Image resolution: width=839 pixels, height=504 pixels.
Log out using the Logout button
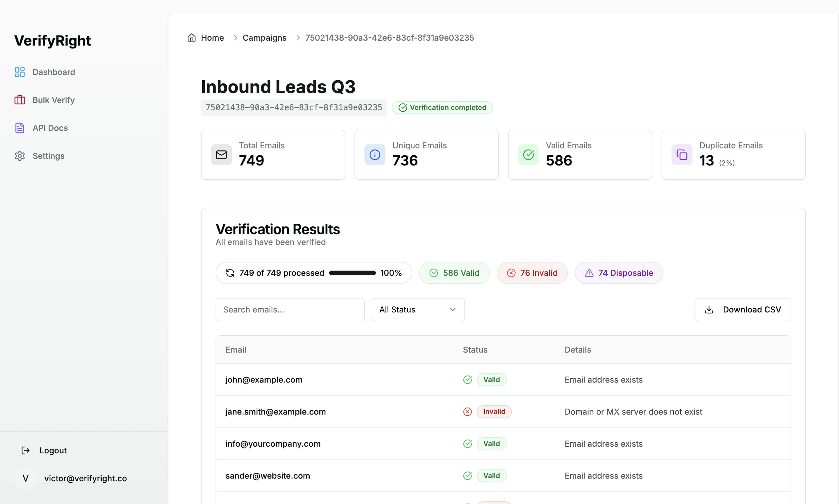44,450
